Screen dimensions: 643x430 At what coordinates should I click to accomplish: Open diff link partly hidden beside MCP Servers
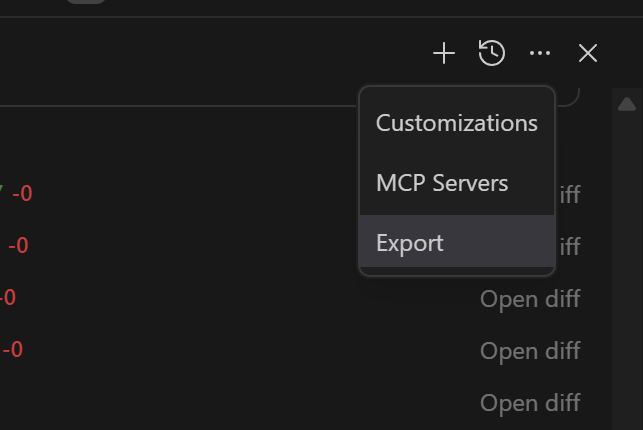pyautogui.click(x=568, y=194)
